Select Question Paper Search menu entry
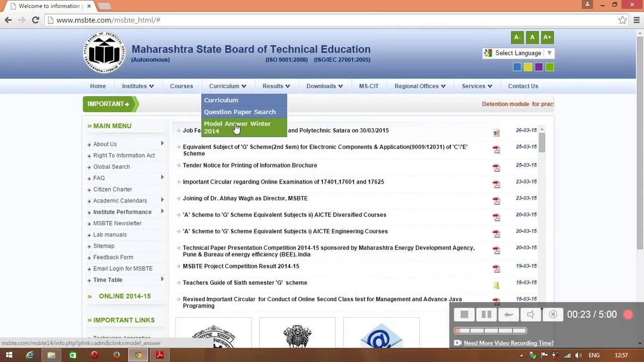644x362 pixels. (x=244, y=112)
